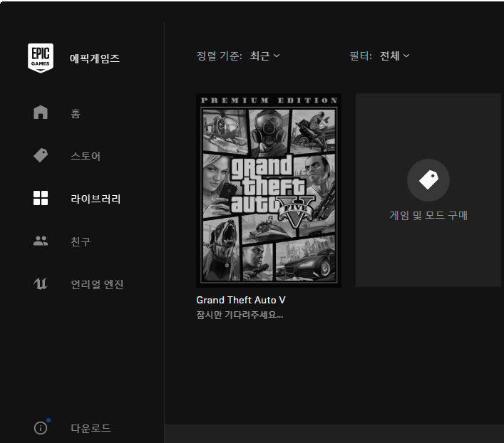Click the Unreal Engine logo icon
Screen dimensions: 504x443
click(x=41, y=283)
